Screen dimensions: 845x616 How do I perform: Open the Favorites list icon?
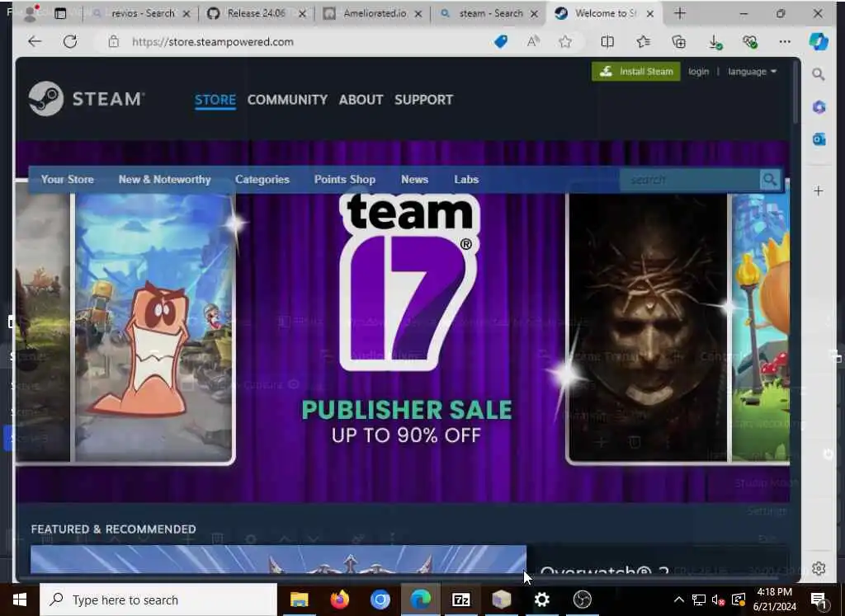tap(643, 41)
